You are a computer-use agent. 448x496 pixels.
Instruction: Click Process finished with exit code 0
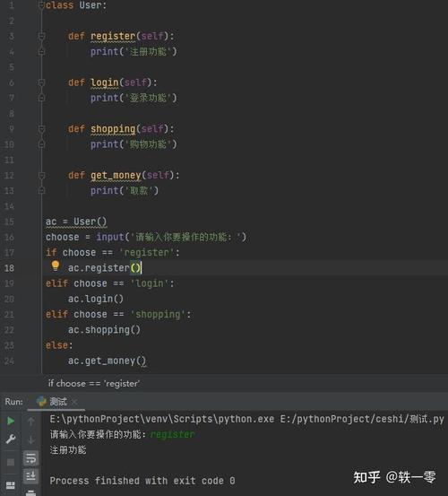(142, 481)
